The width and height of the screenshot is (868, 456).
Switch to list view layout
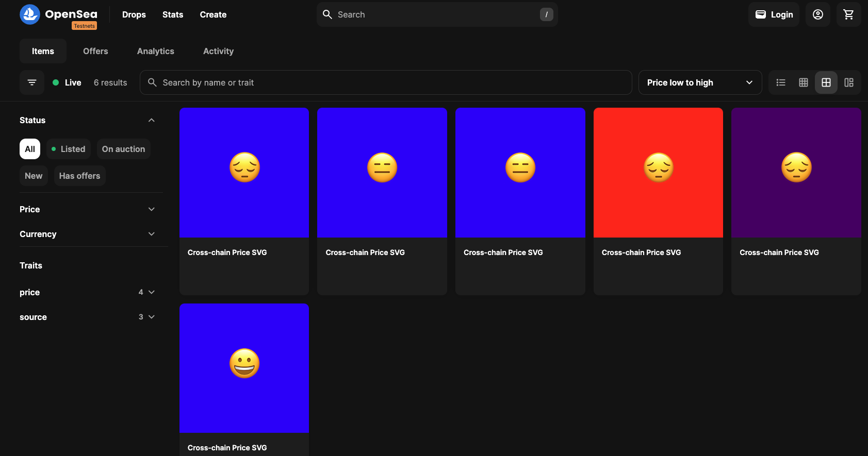pos(781,82)
